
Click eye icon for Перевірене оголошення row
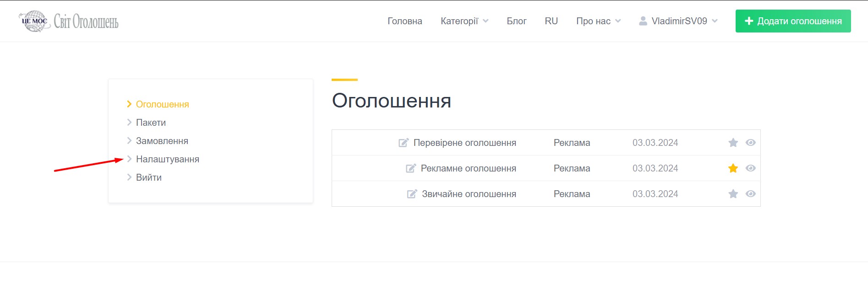click(x=750, y=143)
